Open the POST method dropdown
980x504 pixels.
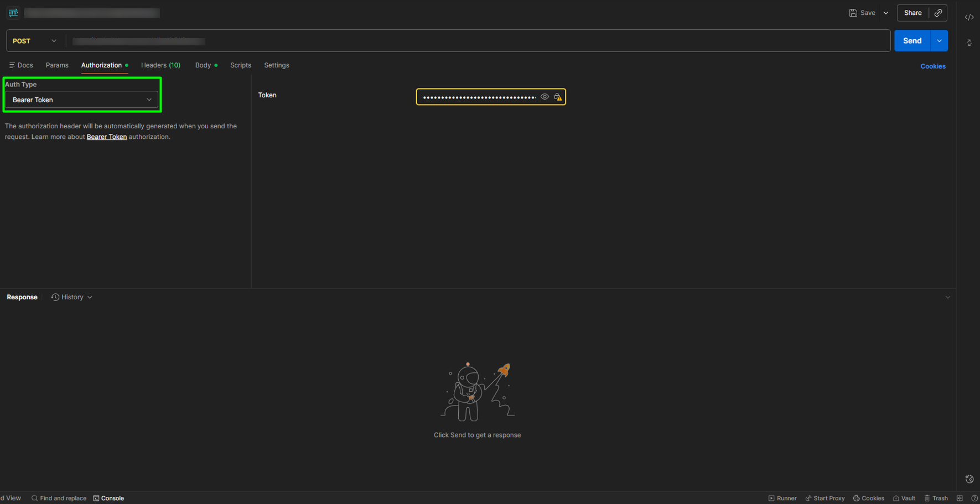35,41
